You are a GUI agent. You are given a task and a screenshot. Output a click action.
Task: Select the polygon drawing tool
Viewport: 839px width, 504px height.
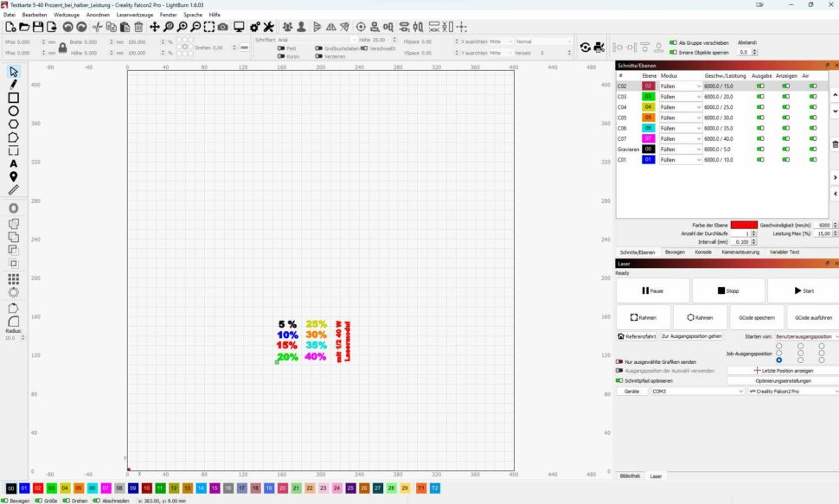coord(13,124)
